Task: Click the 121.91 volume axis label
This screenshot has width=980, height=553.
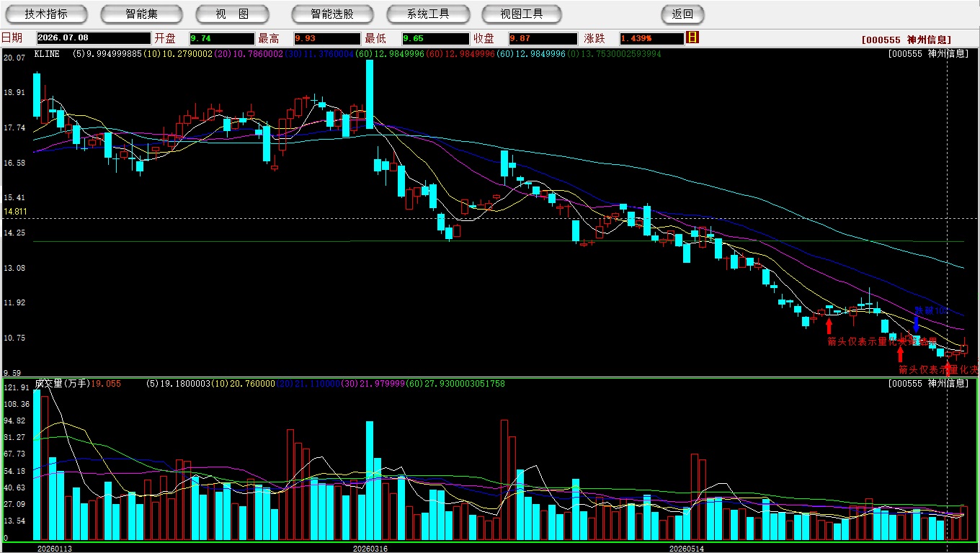Action: (15, 387)
